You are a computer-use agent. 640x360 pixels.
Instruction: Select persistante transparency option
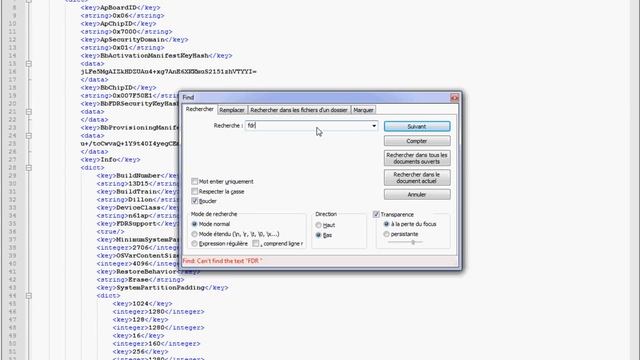point(386,234)
